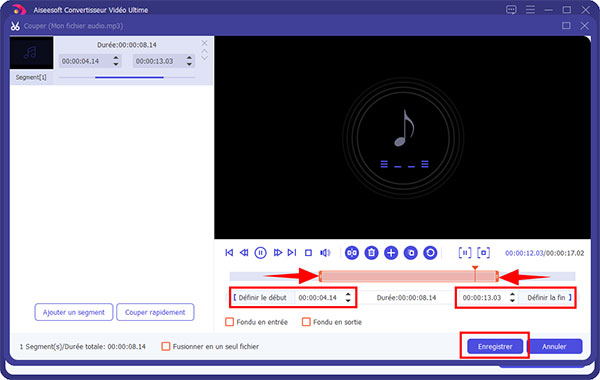Enable Fondu en sortie checkbox
This screenshot has height=380, width=600.
[x=306, y=322]
